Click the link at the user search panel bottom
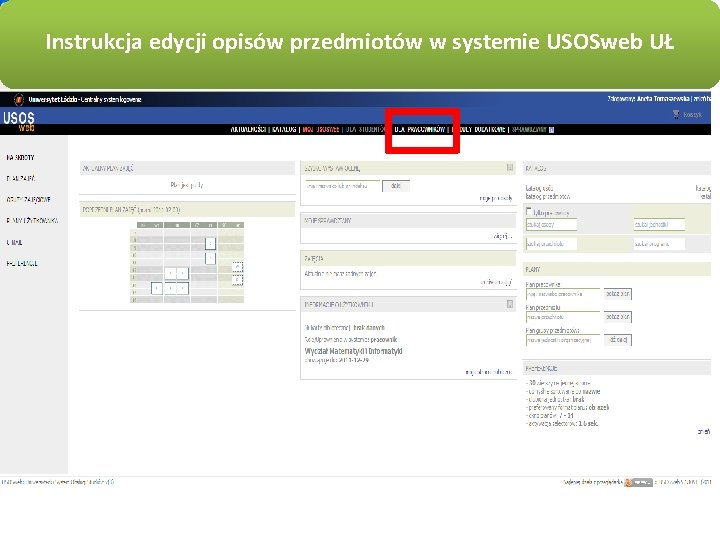 pyautogui.click(x=495, y=198)
